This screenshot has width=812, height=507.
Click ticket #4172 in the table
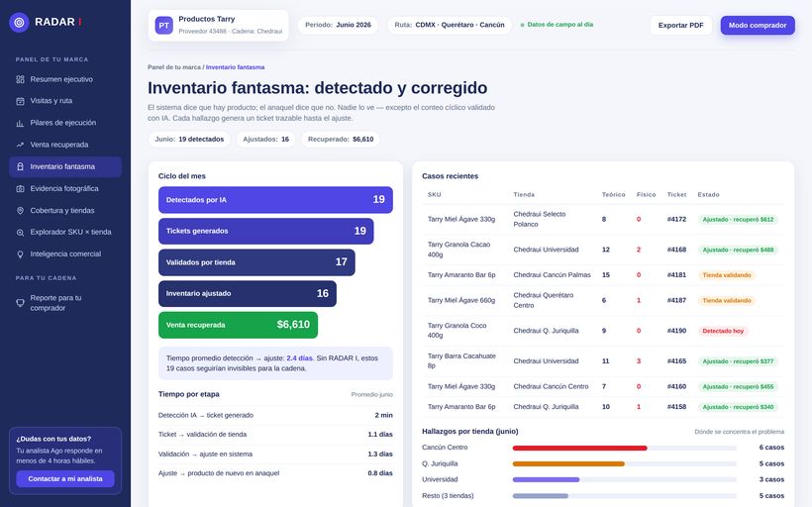coord(677,219)
